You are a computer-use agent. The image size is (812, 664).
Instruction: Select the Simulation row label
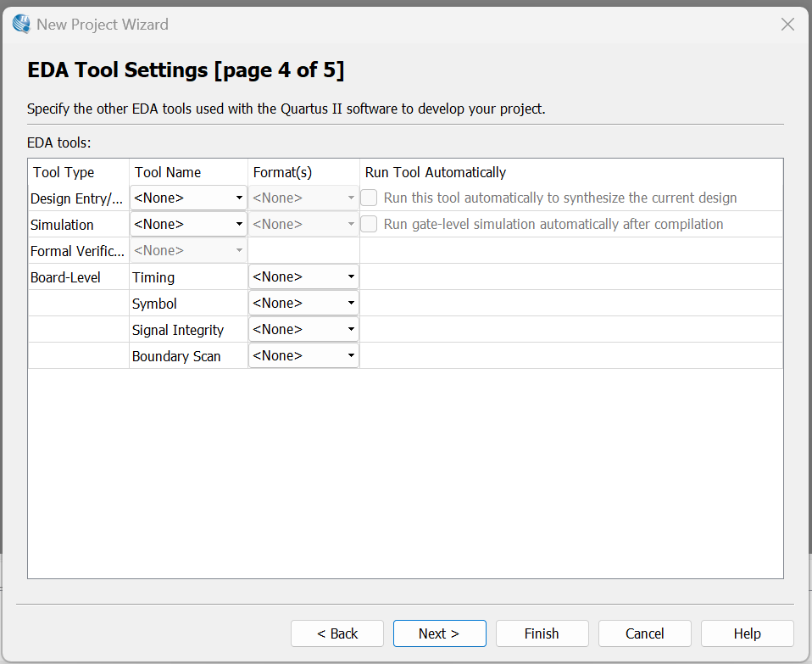62,225
